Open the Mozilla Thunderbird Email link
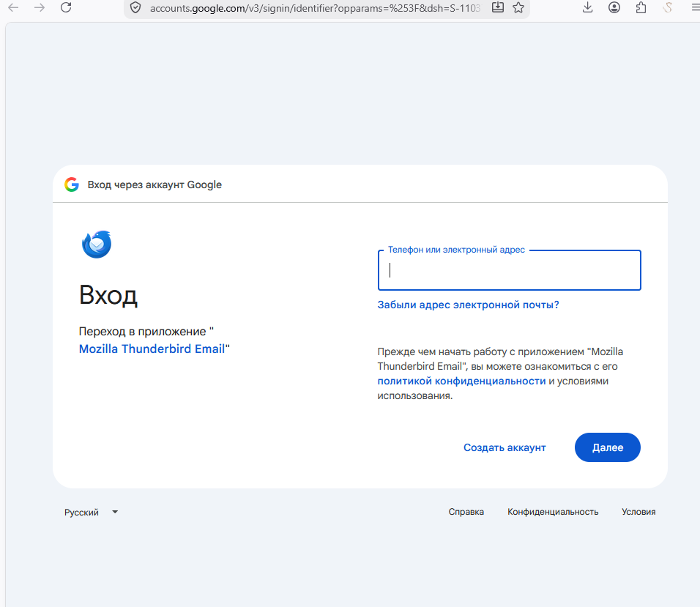The image size is (700, 607). [152, 349]
